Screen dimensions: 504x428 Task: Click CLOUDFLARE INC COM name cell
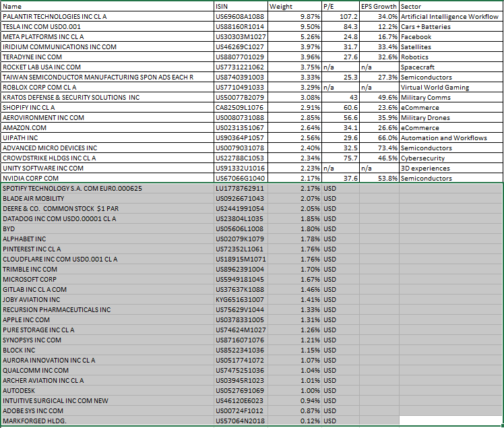coord(107,259)
